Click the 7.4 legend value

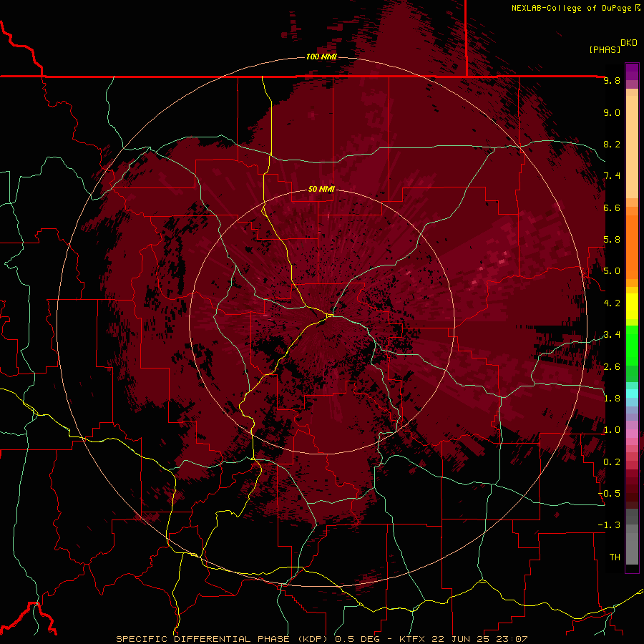coord(612,176)
